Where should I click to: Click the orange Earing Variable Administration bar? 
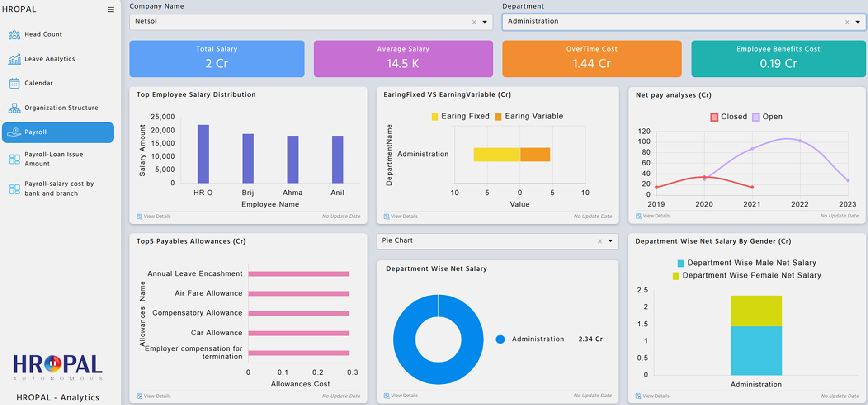pyautogui.click(x=535, y=155)
